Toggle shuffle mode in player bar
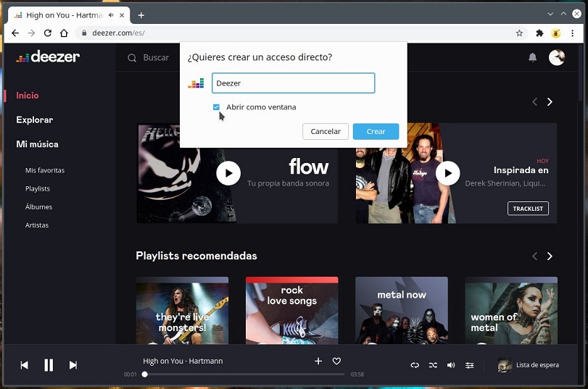Screen dimensions: 588x389 pyautogui.click(x=433, y=365)
